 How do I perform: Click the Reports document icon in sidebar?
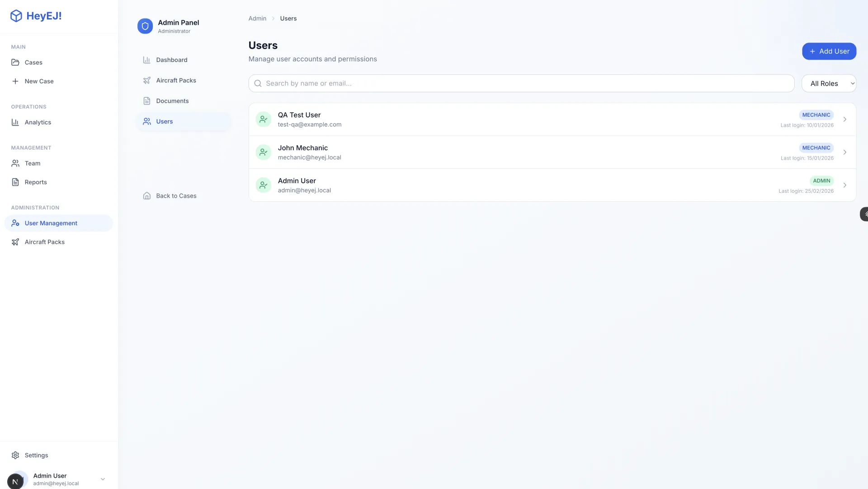(15, 182)
